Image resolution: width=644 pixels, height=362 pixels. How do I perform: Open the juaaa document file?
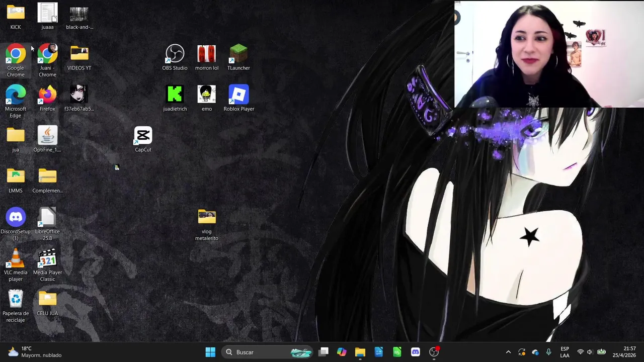pos(47,17)
